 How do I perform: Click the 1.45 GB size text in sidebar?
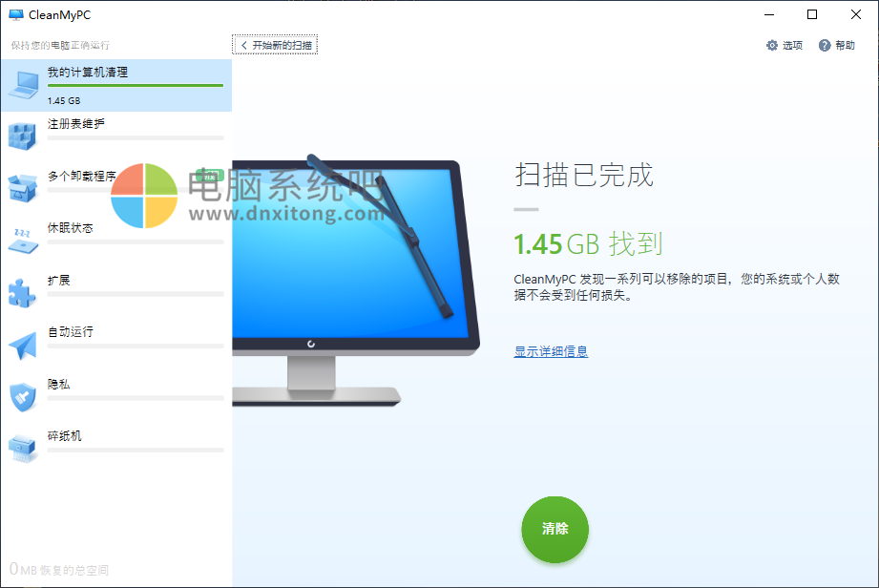tap(64, 101)
